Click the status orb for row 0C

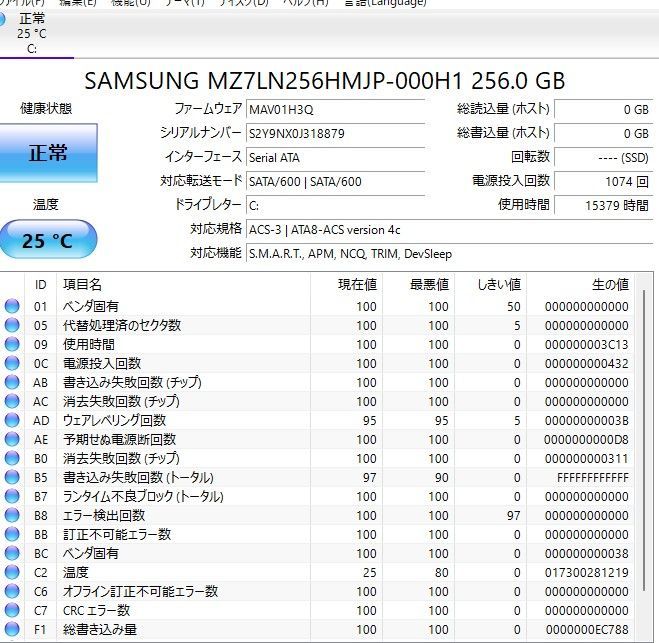point(12,363)
